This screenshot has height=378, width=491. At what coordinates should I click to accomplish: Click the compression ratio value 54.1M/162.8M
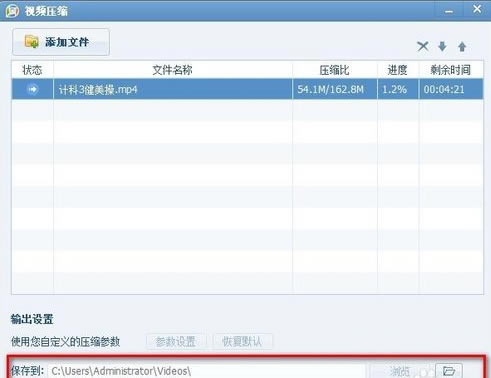[330, 89]
